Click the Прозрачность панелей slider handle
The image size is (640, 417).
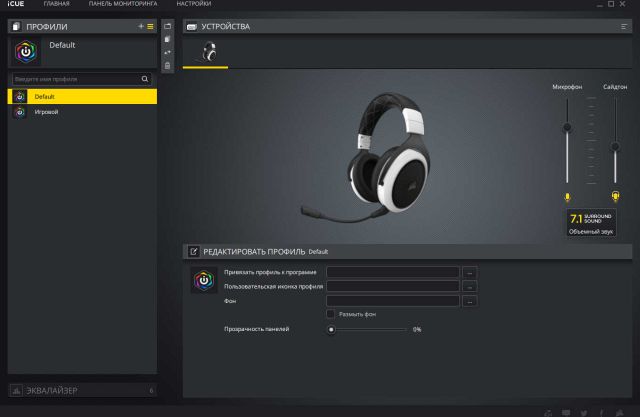point(331,329)
